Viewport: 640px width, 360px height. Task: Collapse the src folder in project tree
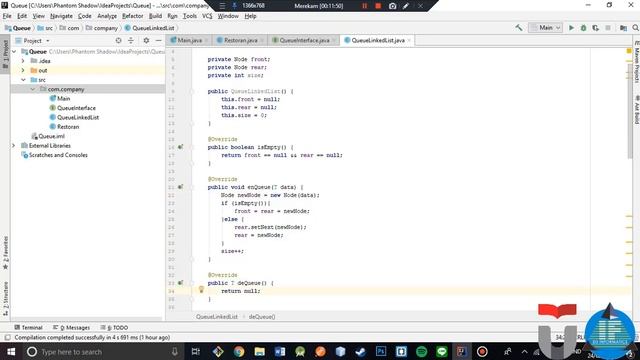23,80
